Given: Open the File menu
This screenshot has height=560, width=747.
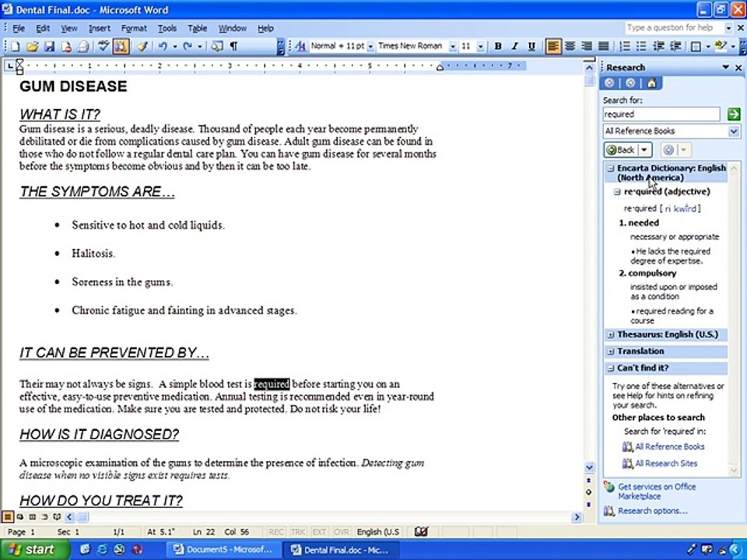Looking at the screenshot, I should point(19,28).
